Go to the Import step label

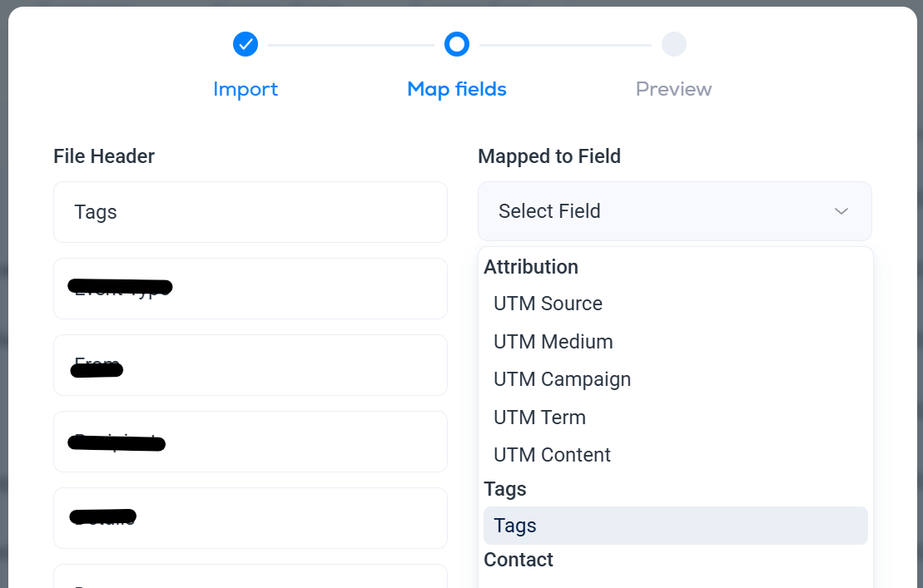tap(246, 89)
